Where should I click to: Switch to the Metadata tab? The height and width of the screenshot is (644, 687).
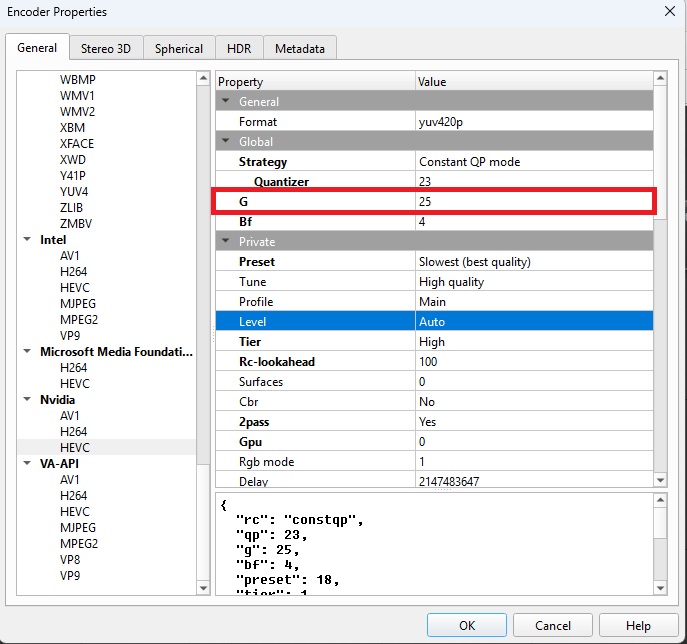300,48
